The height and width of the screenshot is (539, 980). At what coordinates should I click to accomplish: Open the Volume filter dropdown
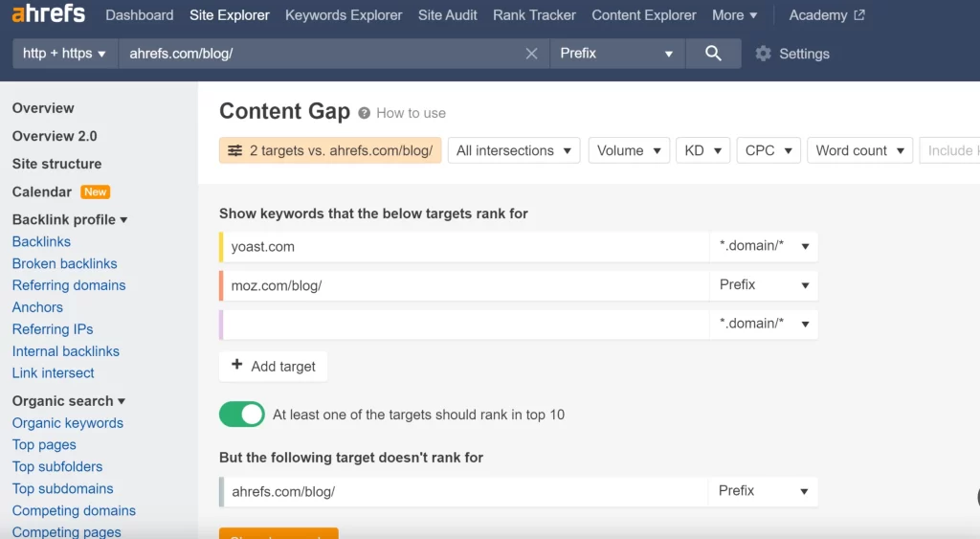tap(629, 150)
